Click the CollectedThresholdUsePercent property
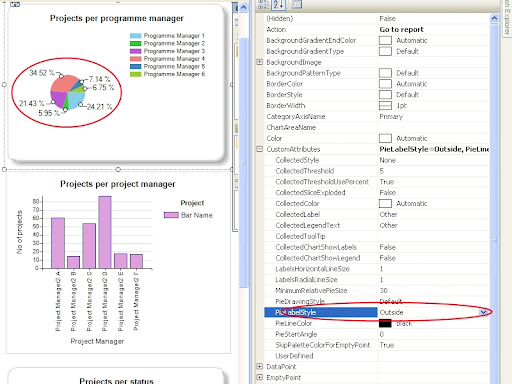Viewport: 512px width, 384px height. (322, 182)
